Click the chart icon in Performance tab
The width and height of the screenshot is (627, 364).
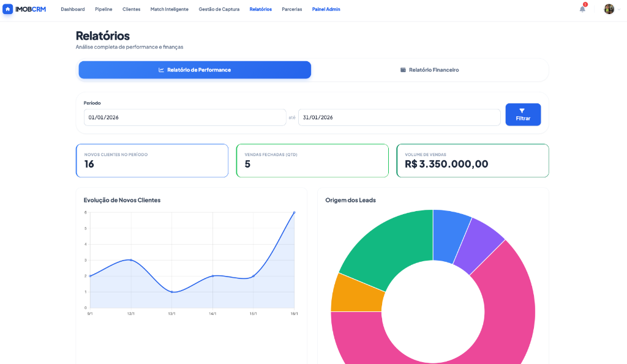[x=161, y=70]
